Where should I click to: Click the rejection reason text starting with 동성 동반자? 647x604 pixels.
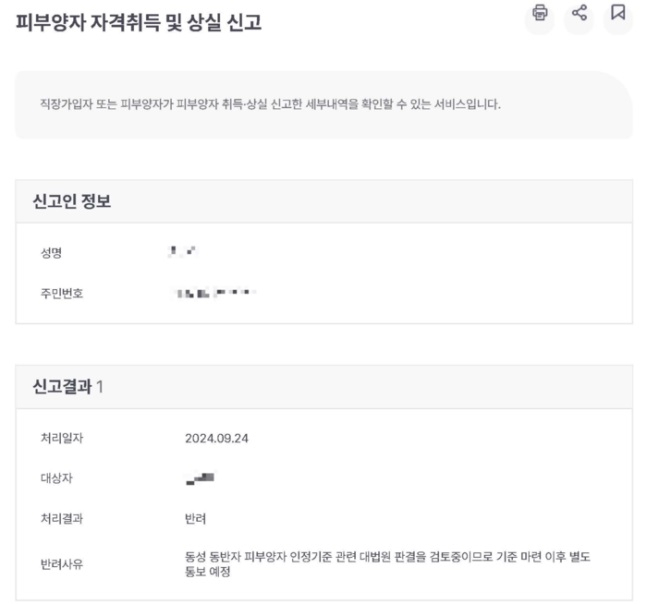click(387, 564)
